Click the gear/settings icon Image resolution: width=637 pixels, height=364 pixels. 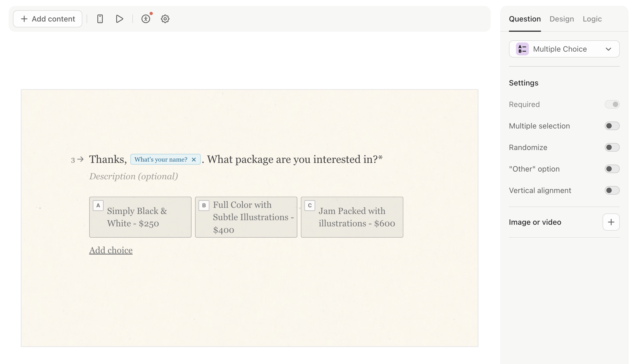pos(165,18)
